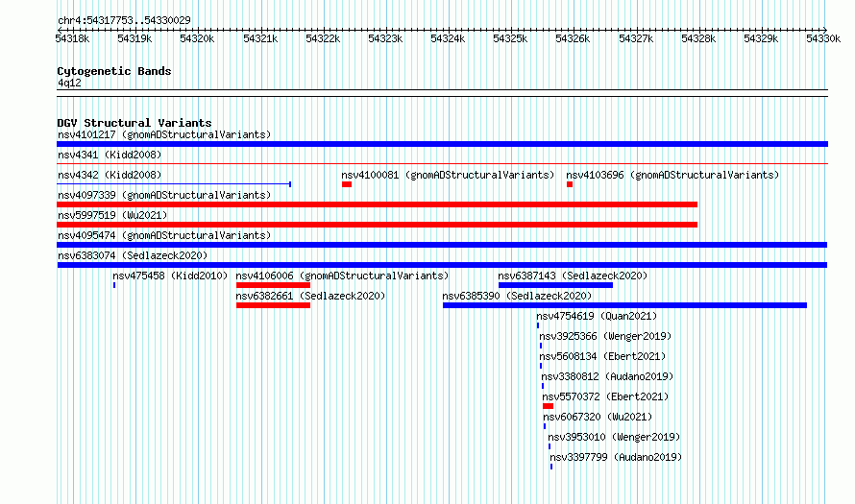The height and width of the screenshot is (504, 855).
Task: Click nsv3953010 (Wenger2019) label
Action: (x=614, y=437)
